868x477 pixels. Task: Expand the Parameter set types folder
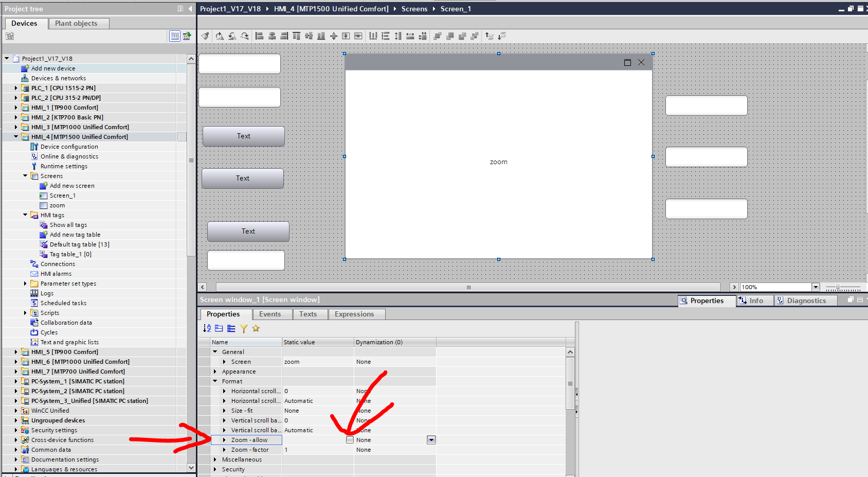(x=25, y=284)
